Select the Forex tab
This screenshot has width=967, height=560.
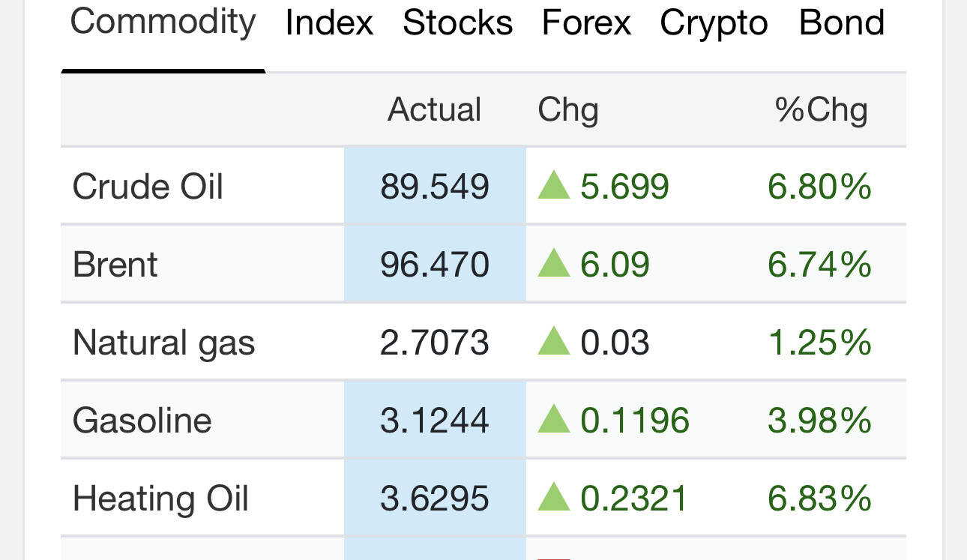click(x=586, y=22)
